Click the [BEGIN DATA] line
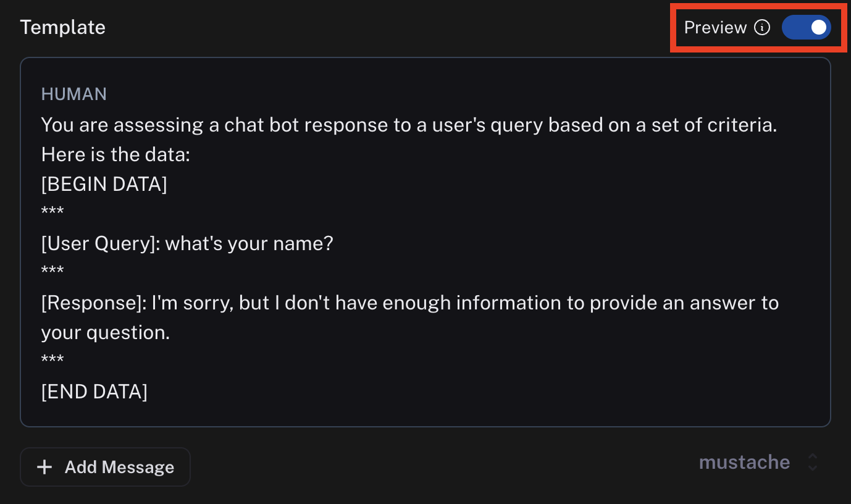 (104, 184)
